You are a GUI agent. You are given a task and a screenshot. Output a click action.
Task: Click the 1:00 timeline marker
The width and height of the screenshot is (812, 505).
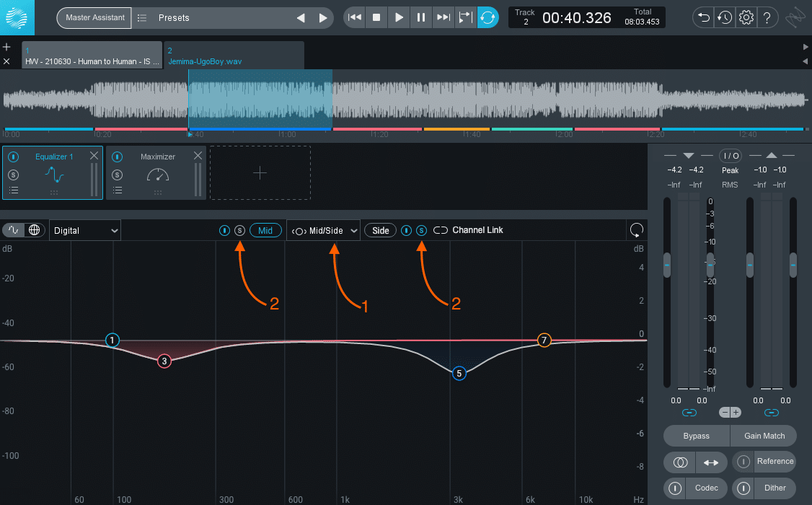pos(287,134)
